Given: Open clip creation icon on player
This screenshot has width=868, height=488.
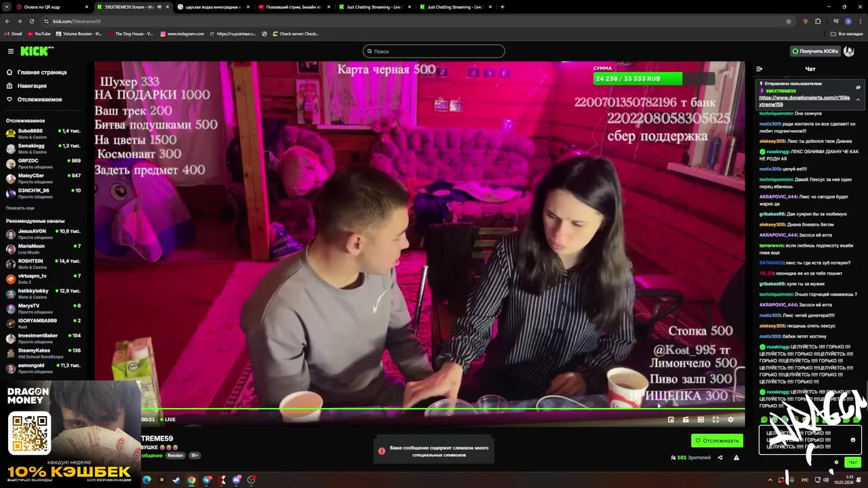Looking at the screenshot, I should 686,420.
